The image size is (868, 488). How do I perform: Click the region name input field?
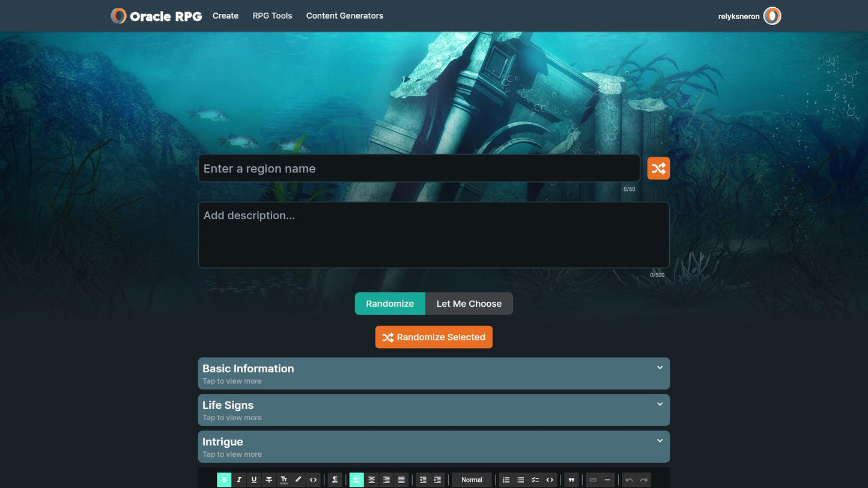pos(419,169)
